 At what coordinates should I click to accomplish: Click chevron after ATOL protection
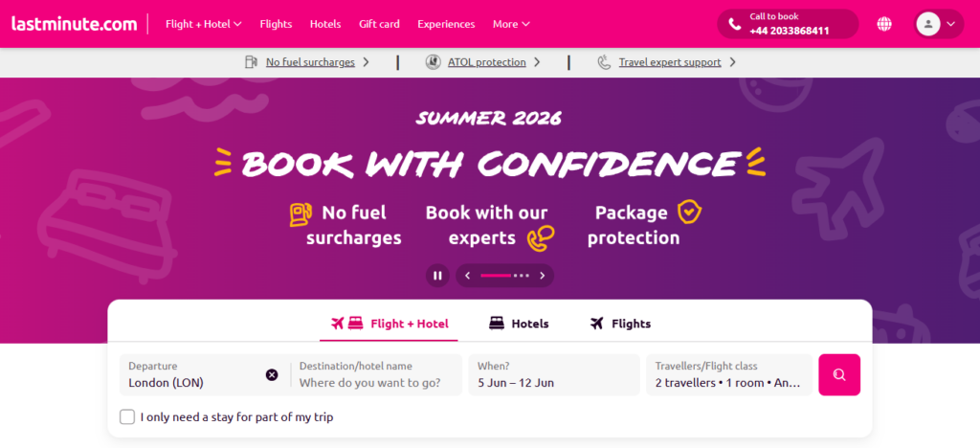(x=537, y=62)
